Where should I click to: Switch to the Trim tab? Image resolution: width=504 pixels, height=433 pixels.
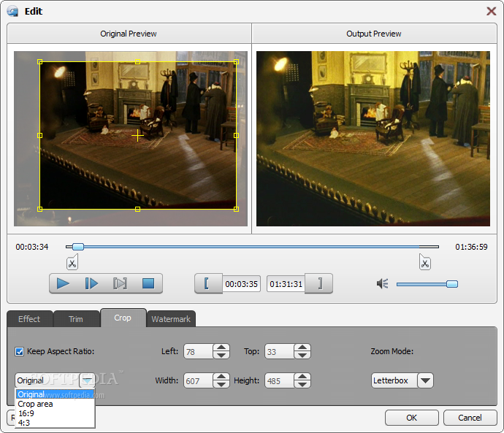[x=76, y=319]
